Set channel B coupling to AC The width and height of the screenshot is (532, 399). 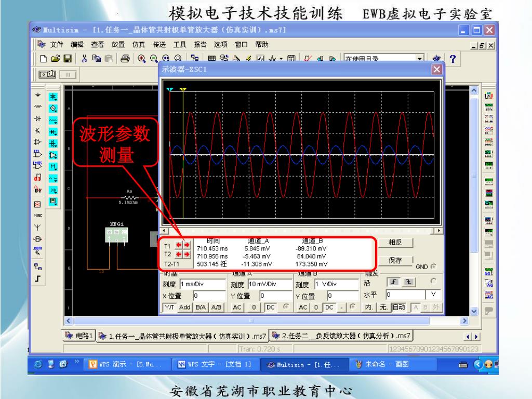(303, 308)
